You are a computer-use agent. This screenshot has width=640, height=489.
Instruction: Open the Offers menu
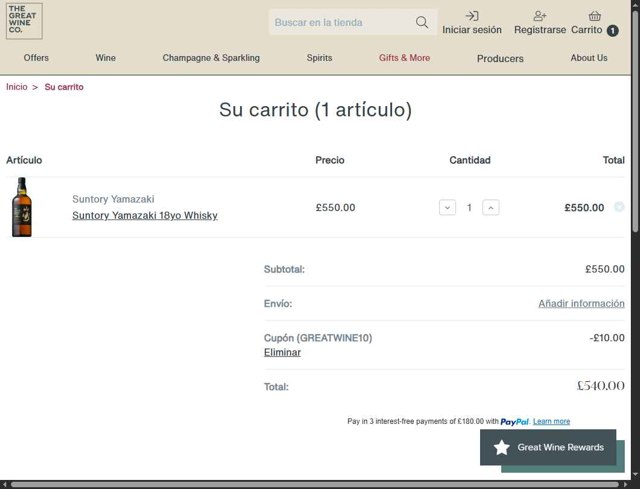click(x=36, y=58)
